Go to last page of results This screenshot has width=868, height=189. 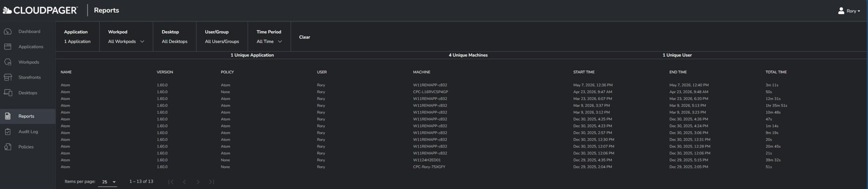(x=212, y=182)
